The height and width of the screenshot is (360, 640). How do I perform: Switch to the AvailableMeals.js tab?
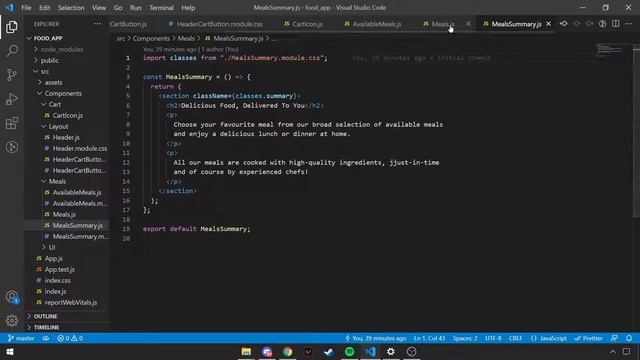coord(373,24)
